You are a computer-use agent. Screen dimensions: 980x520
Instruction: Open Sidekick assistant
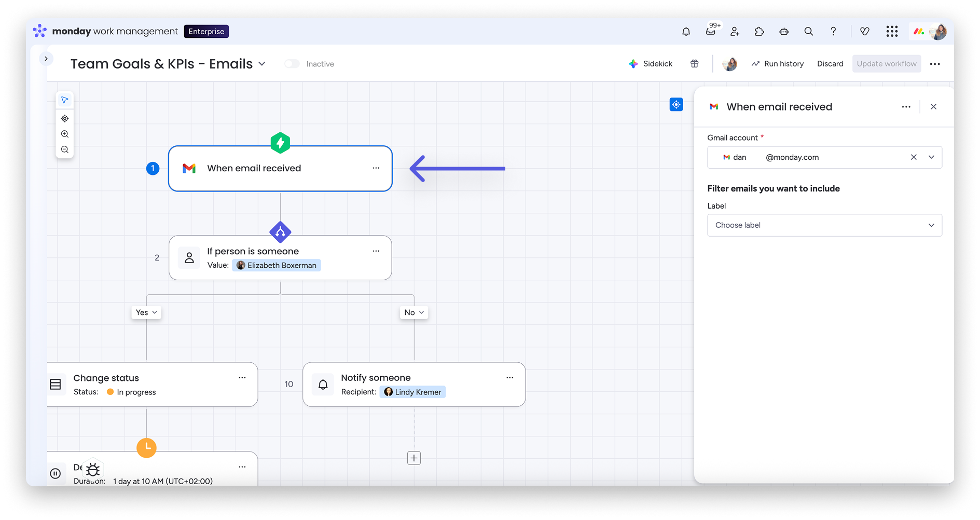click(651, 64)
